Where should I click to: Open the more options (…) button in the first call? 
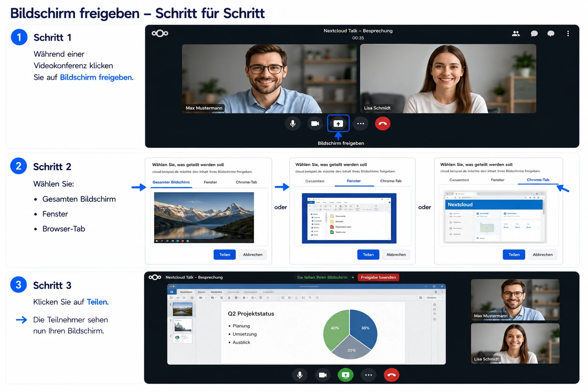coord(361,124)
